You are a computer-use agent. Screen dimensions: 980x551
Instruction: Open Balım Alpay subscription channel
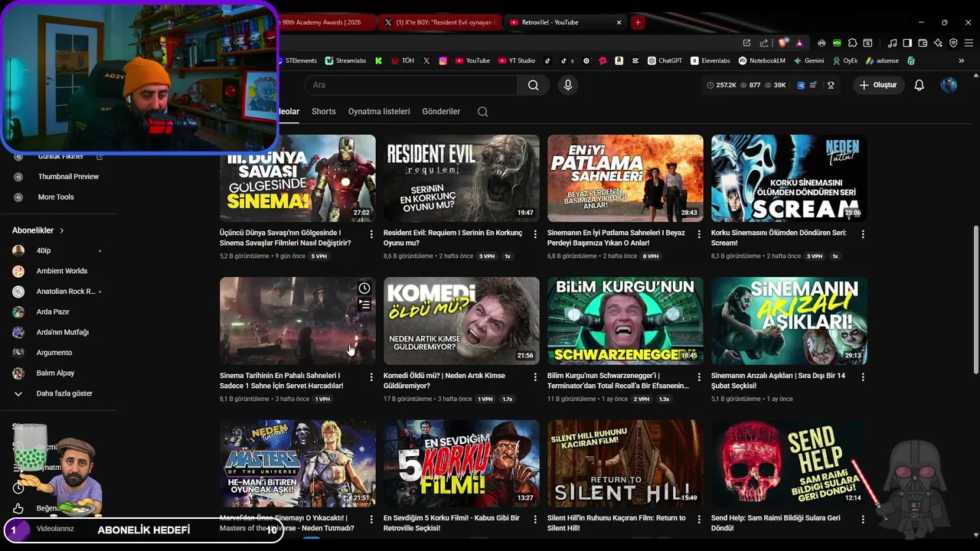[x=55, y=373]
